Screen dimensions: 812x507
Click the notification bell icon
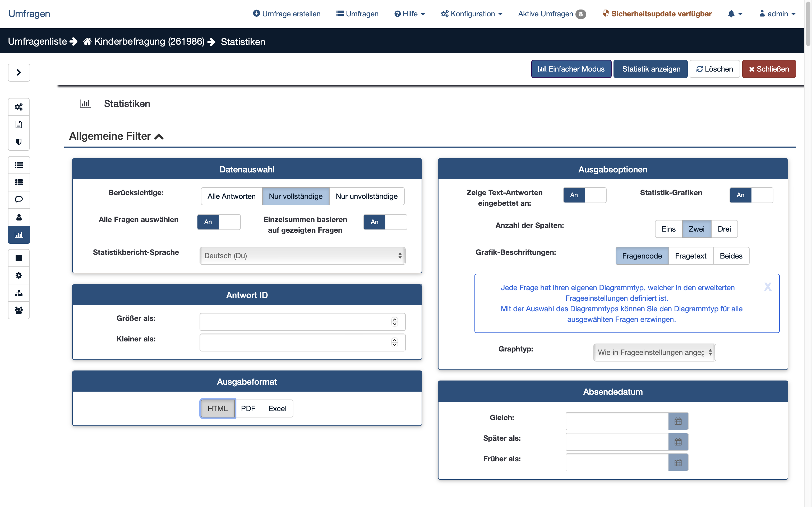731,14
